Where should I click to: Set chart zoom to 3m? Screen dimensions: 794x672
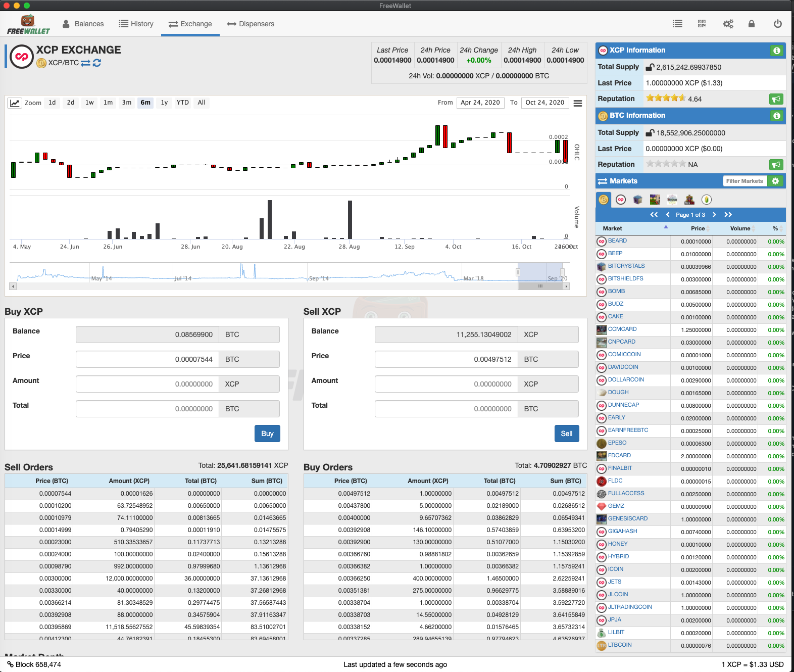tap(127, 103)
